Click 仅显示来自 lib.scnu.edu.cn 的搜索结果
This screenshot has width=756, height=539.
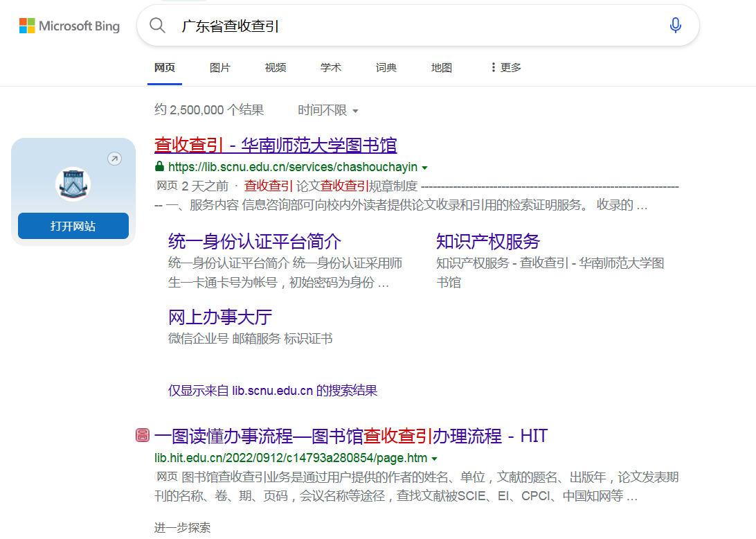coord(272,390)
